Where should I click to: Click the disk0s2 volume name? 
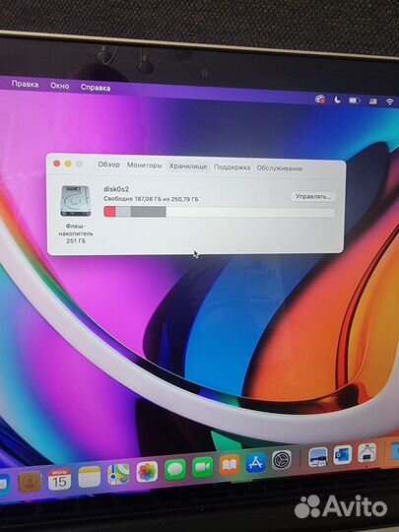[x=116, y=189]
